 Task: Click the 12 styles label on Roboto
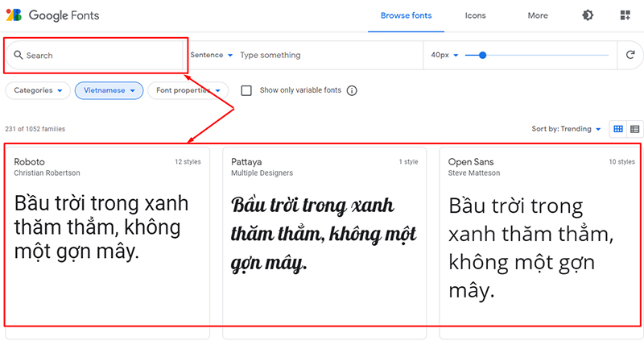click(188, 162)
